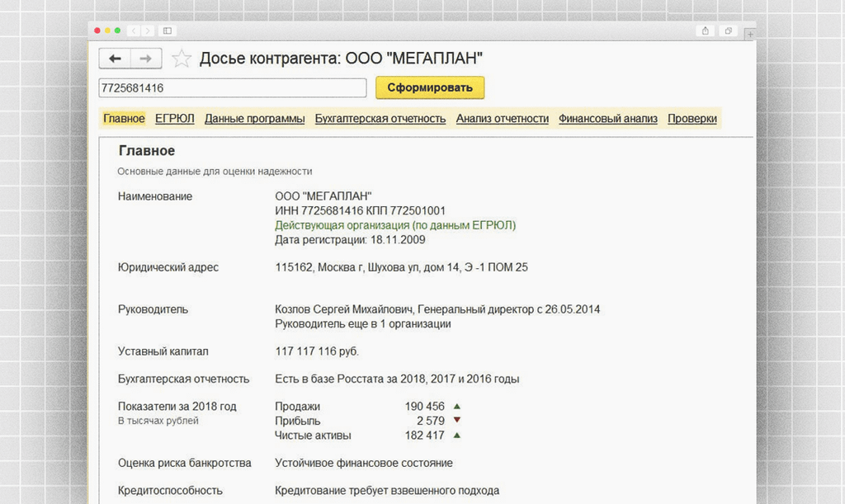The height and width of the screenshot is (504, 845).
Task: Click the Сформировать button
Action: coord(430,87)
